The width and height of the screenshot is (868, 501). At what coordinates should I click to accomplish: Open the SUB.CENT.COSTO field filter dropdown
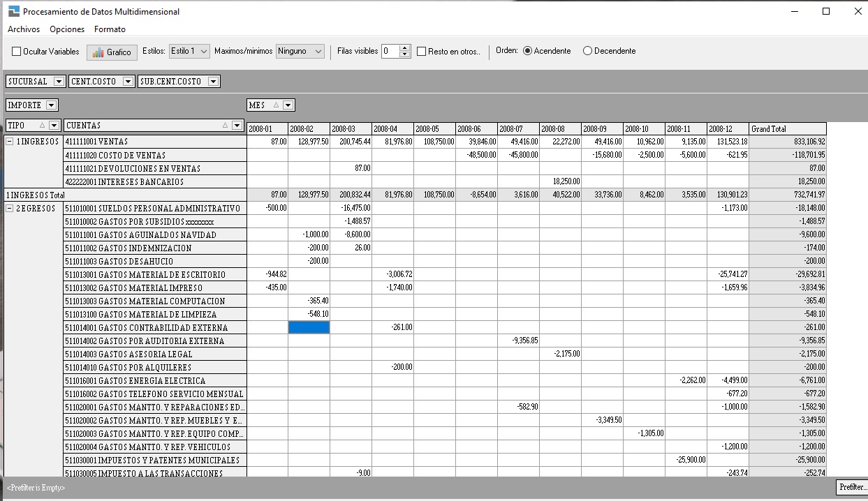click(x=214, y=82)
